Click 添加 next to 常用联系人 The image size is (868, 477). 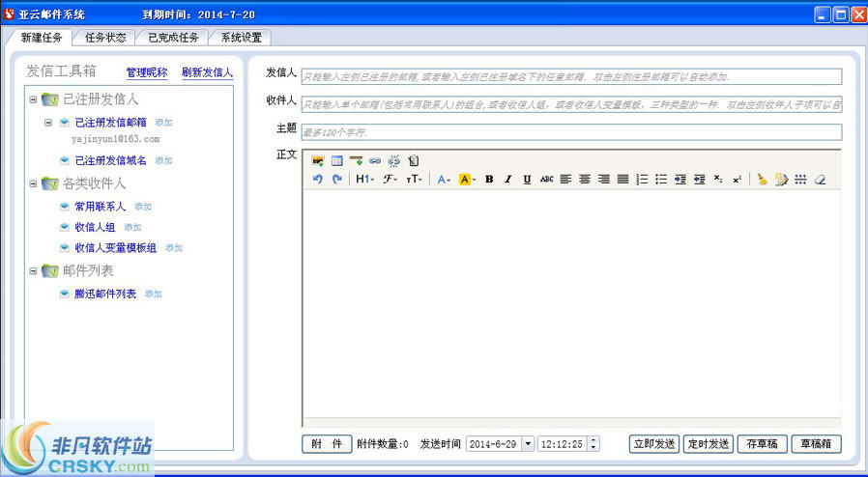pyautogui.click(x=143, y=207)
